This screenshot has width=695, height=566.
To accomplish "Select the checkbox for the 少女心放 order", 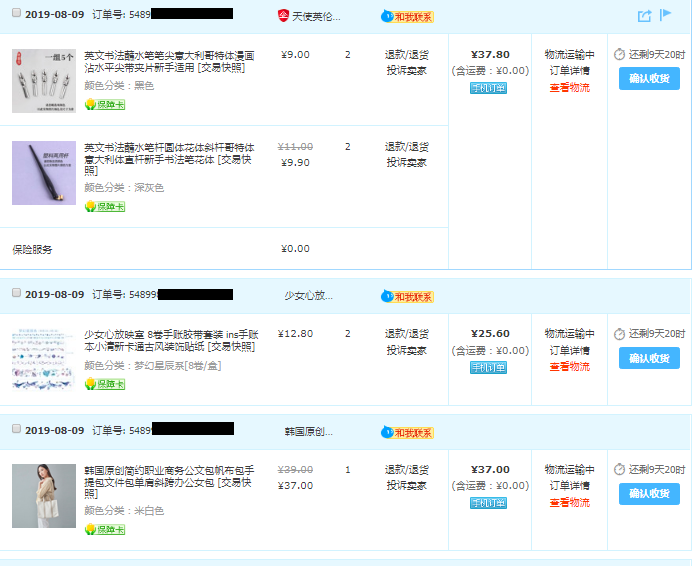I will pos(15,293).
